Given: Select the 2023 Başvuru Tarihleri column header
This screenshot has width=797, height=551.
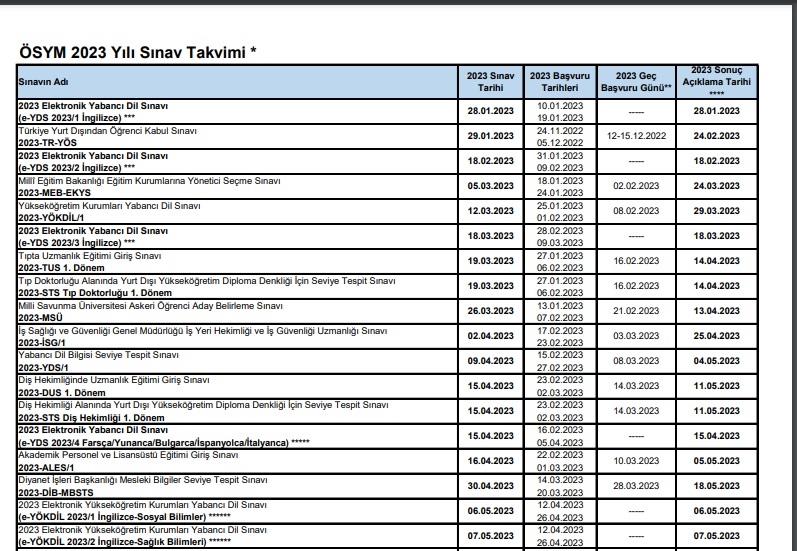Looking at the screenshot, I should (x=559, y=82).
